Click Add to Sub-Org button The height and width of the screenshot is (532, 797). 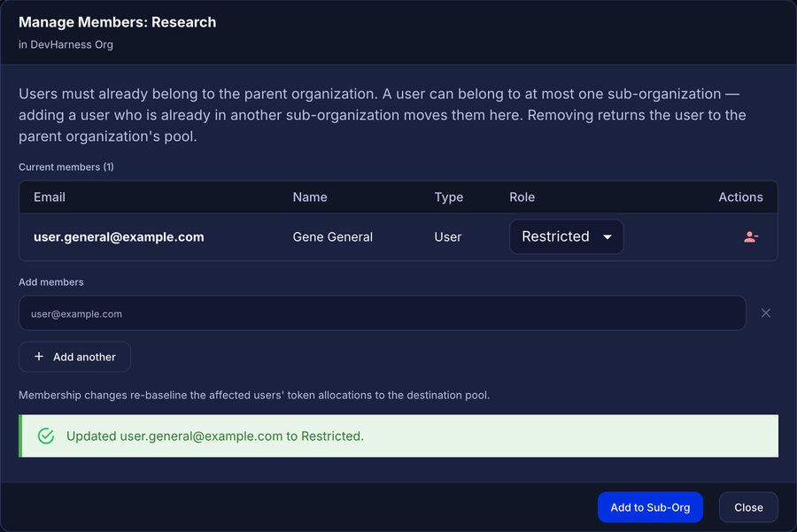(x=650, y=507)
